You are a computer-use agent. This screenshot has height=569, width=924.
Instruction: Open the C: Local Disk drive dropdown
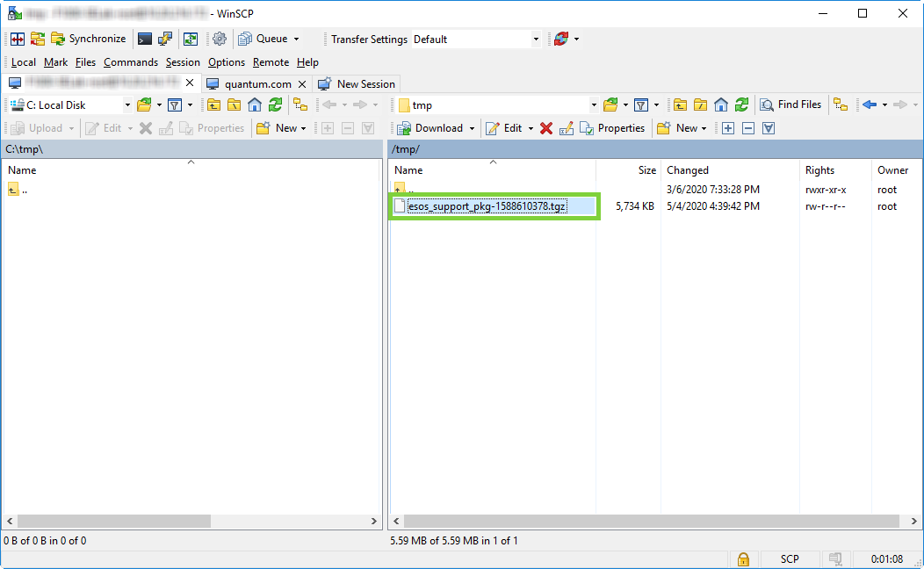click(127, 105)
